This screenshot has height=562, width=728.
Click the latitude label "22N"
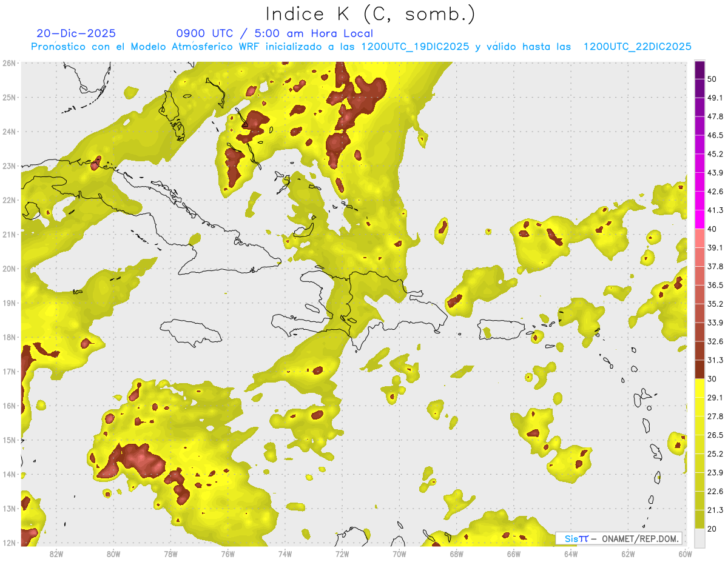pos(9,200)
